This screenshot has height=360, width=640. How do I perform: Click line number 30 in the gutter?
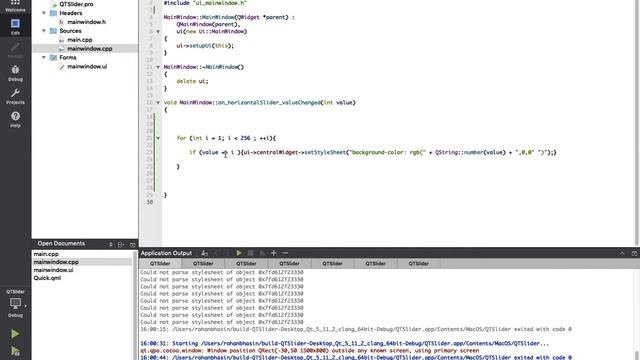(150, 202)
